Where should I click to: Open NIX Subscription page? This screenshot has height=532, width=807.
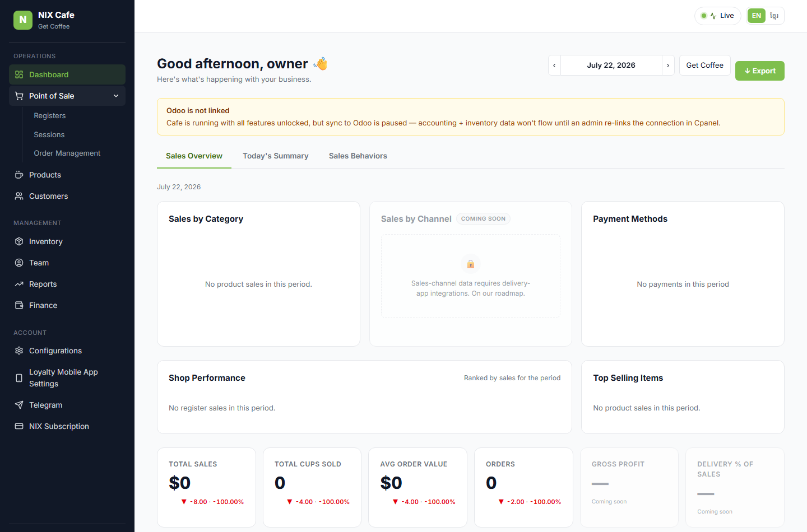[67, 426]
